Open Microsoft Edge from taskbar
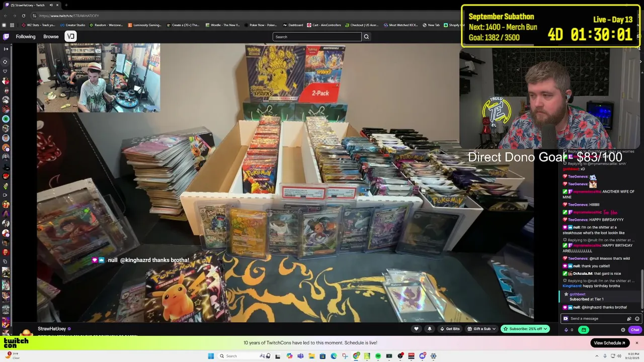Viewport: 644px width, 362px height. [x=334, y=356]
